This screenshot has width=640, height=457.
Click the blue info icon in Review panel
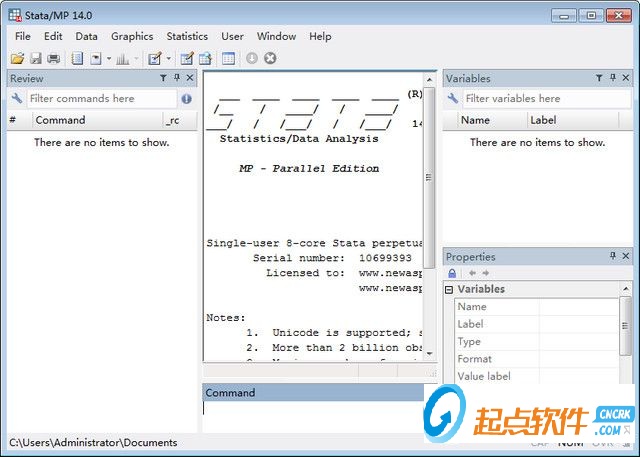(x=187, y=99)
